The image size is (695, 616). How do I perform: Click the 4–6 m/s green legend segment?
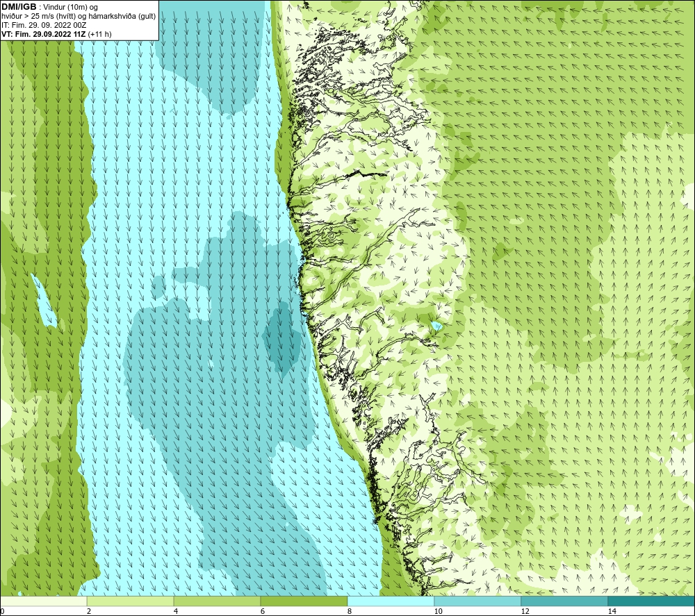pyautogui.click(x=217, y=601)
